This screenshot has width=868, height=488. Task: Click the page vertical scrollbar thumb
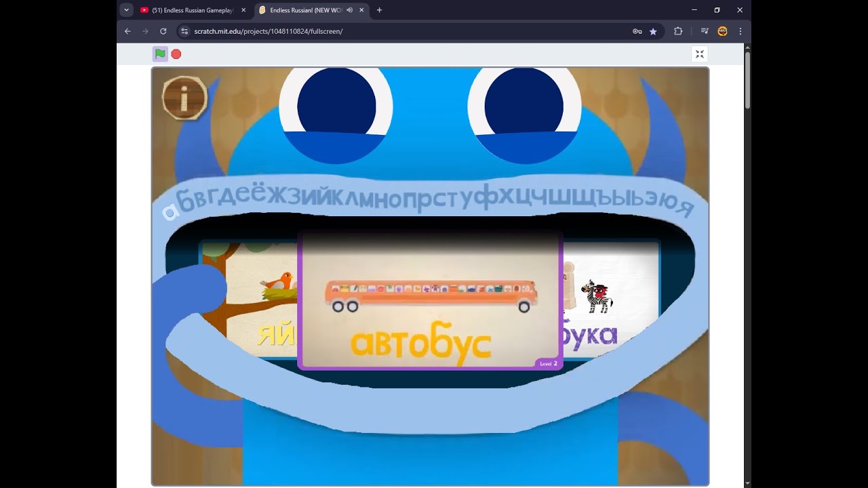click(x=747, y=79)
